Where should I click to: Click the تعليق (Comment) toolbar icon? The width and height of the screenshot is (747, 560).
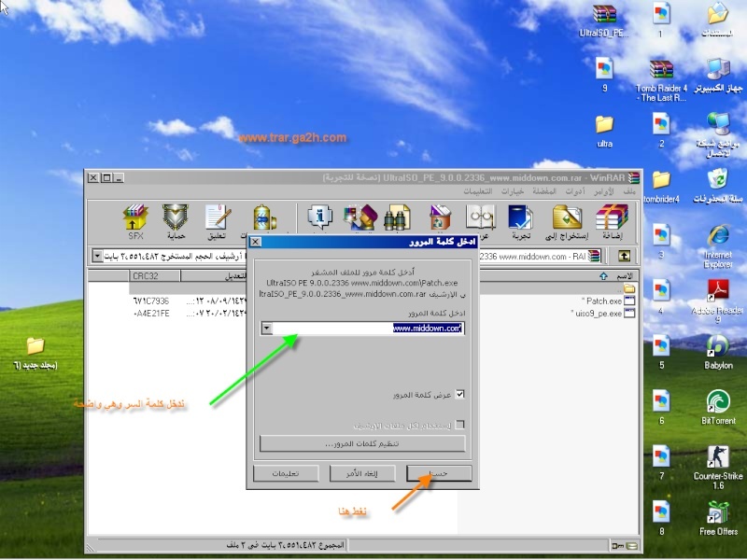click(x=218, y=221)
